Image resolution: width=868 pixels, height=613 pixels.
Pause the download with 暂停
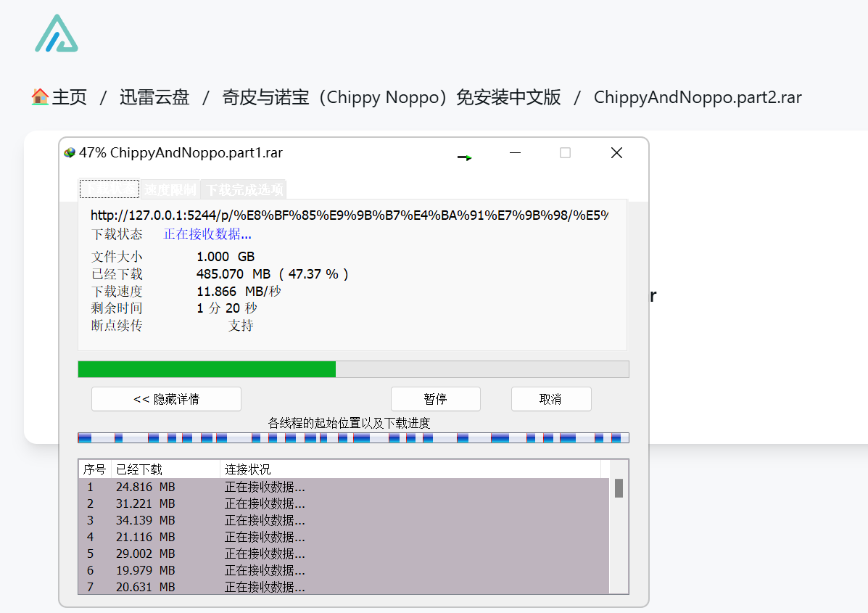(436, 399)
